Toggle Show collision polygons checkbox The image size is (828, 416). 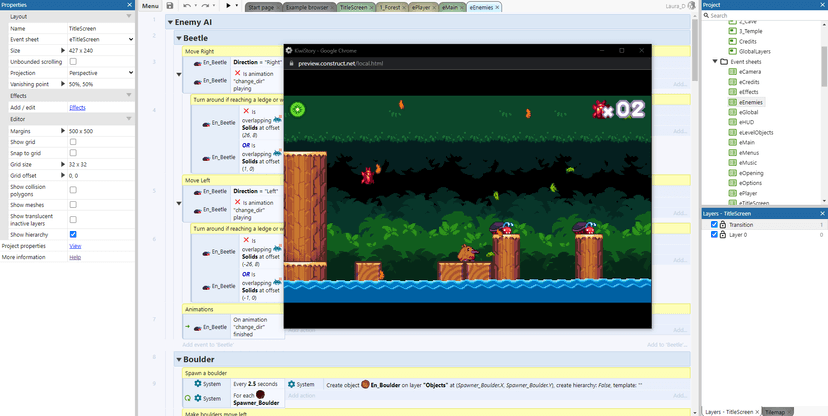point(73,190)
